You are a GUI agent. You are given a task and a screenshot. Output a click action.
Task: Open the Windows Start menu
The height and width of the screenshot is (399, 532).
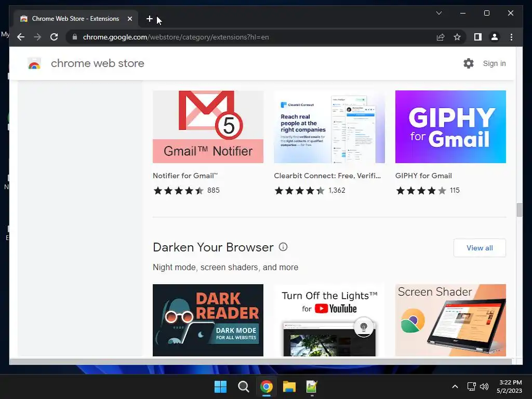(220, 387)
